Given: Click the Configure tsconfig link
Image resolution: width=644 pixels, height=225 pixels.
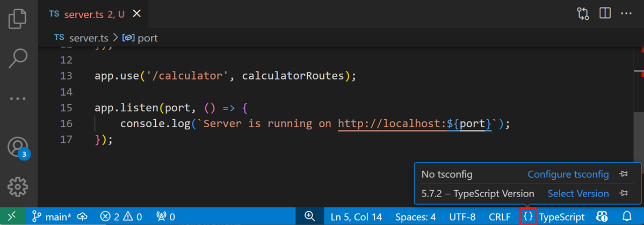Looking at the screenshot, I should 568,175.
